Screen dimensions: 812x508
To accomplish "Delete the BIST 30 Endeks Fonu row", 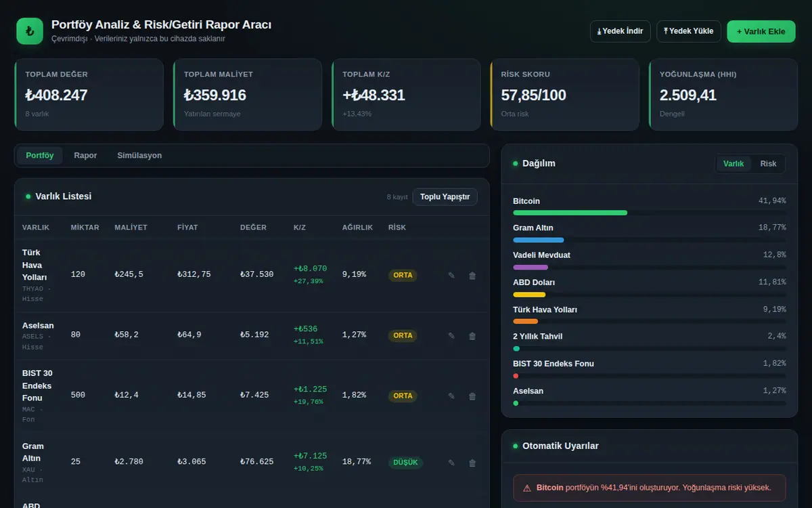I will tap(472, 396).
